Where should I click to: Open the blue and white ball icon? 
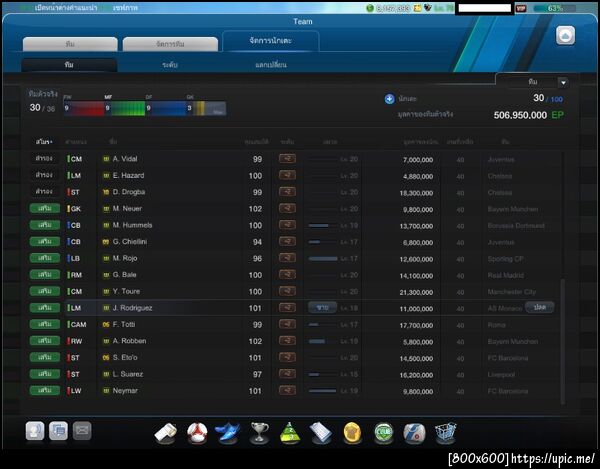pyautogui.click(x=414, y=433)
